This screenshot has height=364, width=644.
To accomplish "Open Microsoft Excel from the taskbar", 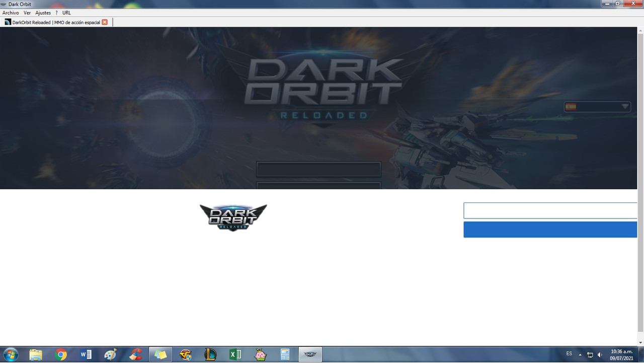I will pos(235,354).
